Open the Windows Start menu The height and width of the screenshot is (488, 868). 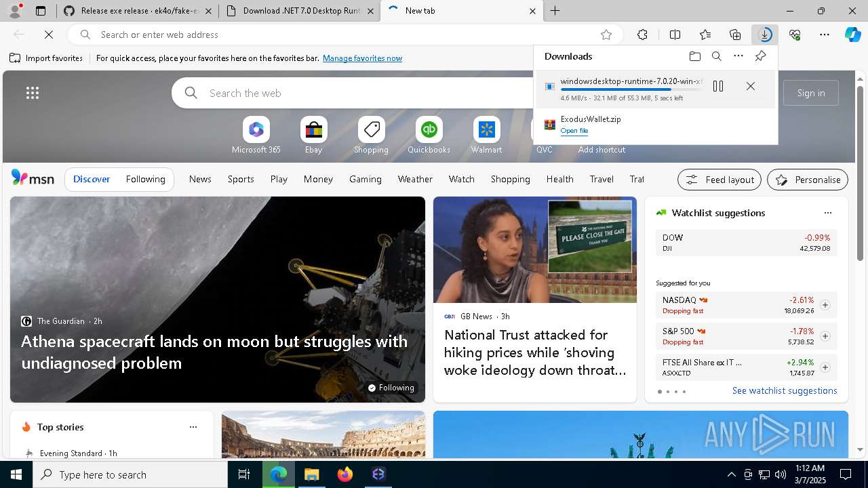point(16,474)
